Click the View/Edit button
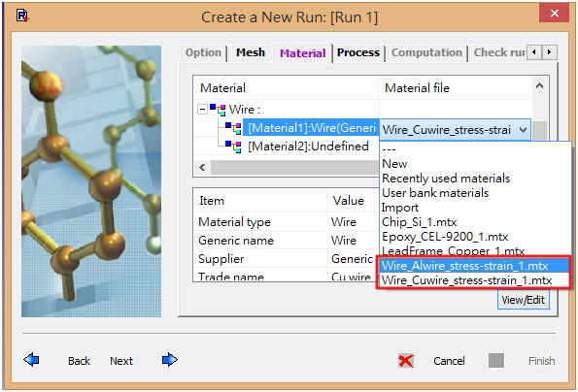 click(523, 300)
